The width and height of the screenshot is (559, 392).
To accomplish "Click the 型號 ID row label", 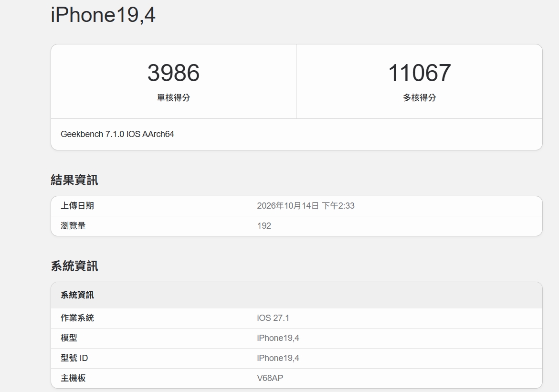I will pos(74,358).
